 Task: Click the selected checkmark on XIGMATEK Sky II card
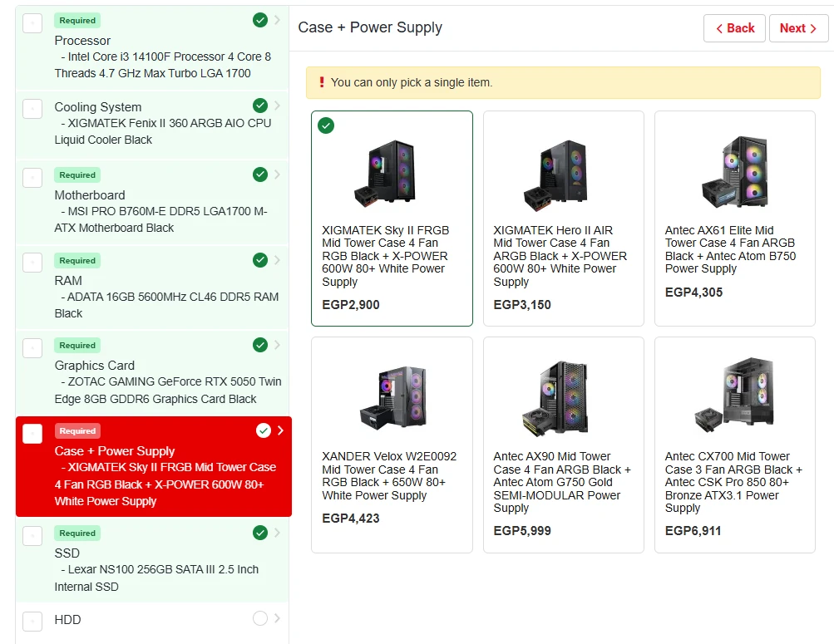point(327,125)
